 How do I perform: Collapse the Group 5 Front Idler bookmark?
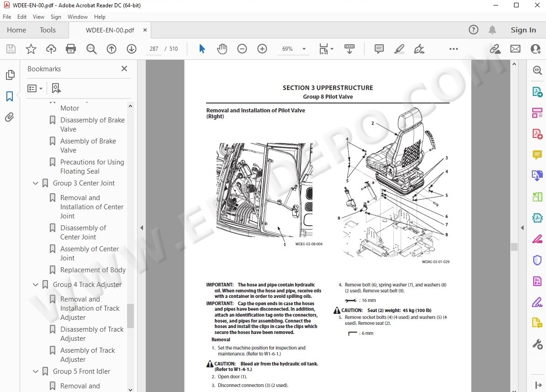point(36,371)
